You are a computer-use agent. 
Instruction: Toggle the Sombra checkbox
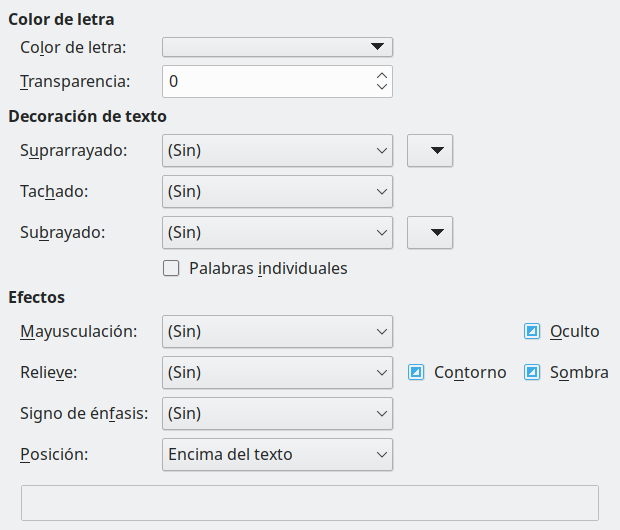click(532, 372)
